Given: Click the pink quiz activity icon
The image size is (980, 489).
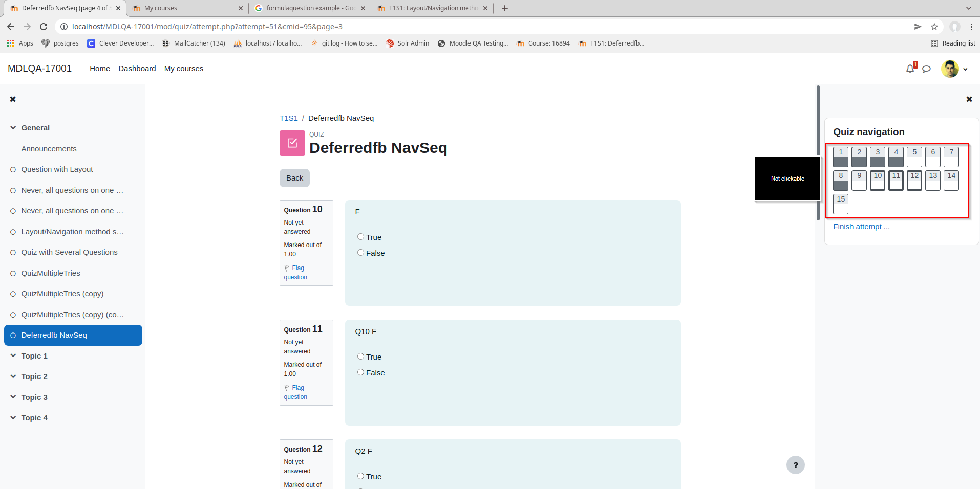Looking at the screenshot, I should click(x=292, y=143).
